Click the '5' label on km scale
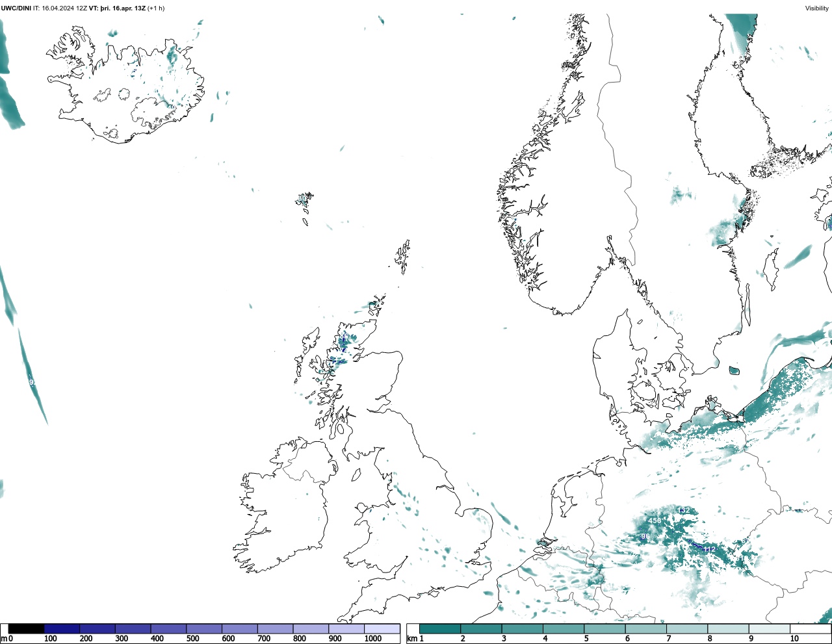This screenshot has height=644, width=832. tap(586, 639)
